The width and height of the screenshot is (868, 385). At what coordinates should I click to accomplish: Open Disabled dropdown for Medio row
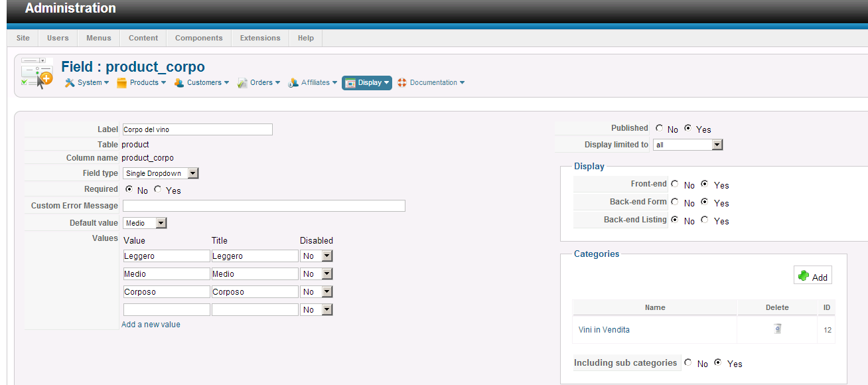[317, 273]
